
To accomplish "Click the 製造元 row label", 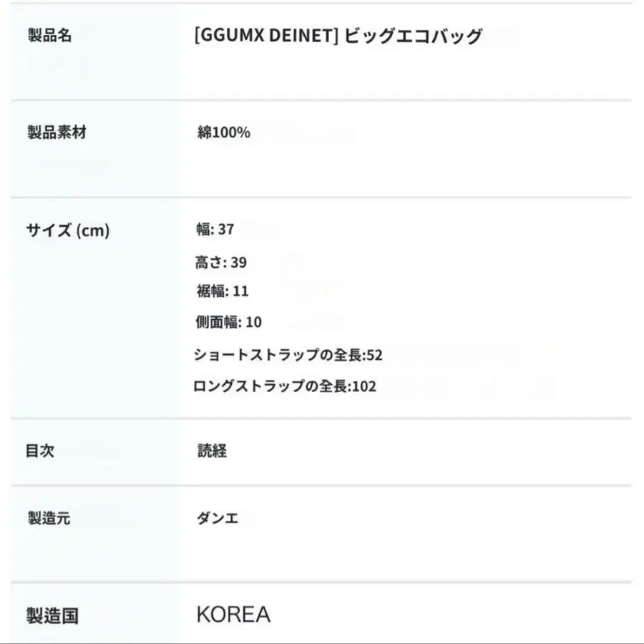I will (49, 518).
